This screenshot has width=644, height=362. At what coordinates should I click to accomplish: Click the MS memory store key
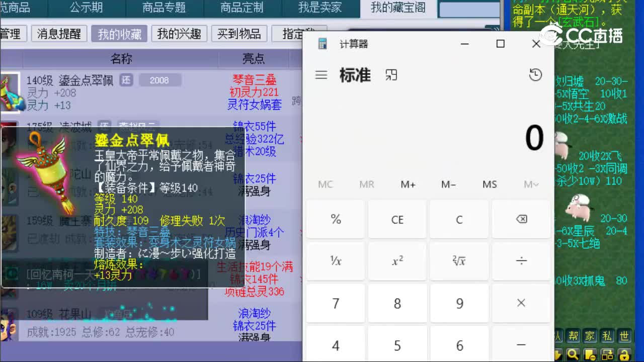[x=490, y=185]
